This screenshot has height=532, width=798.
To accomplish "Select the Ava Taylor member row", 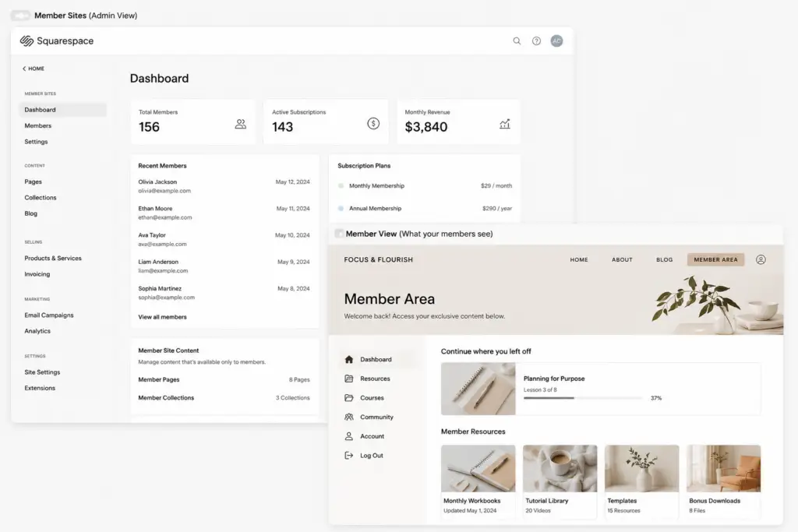I will 224,240.
